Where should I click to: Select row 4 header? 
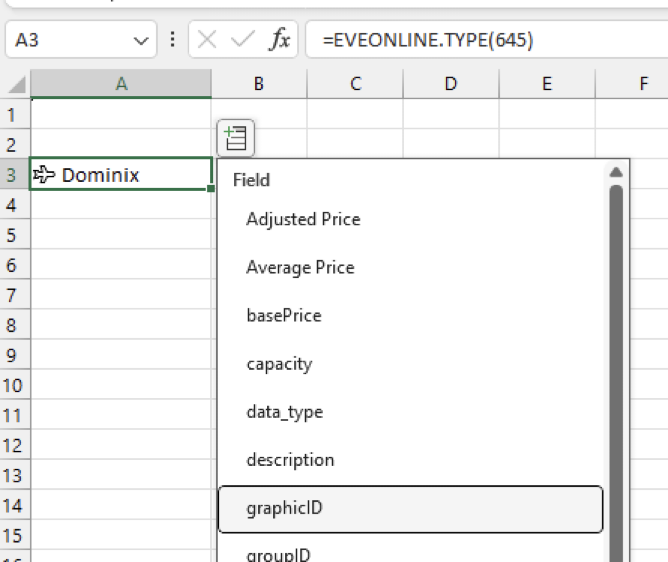pos(15,204)
